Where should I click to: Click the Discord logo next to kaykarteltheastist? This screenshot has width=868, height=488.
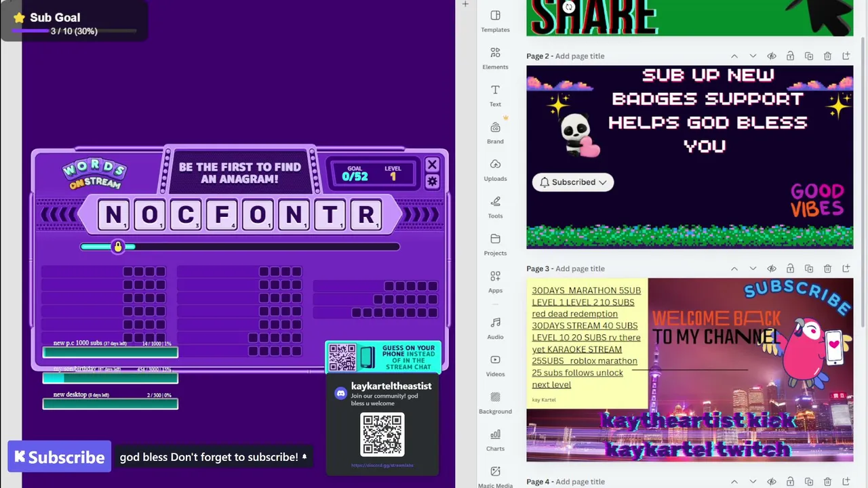coord(340,394)
